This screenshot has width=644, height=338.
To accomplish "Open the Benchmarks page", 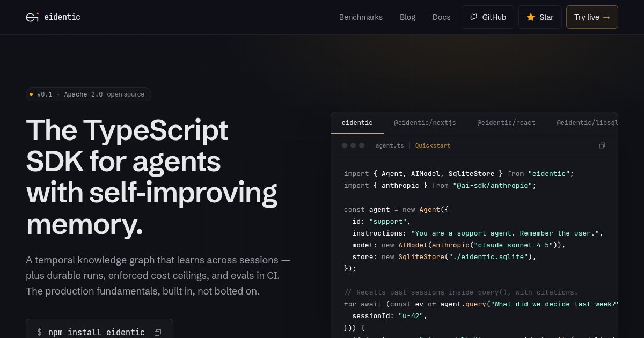I will tap(361, 17).
